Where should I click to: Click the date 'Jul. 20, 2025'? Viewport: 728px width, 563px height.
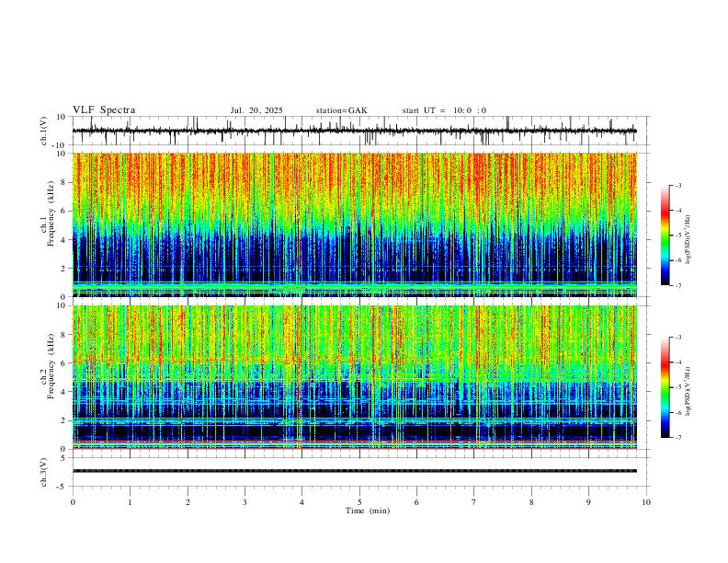click(256, 110)
